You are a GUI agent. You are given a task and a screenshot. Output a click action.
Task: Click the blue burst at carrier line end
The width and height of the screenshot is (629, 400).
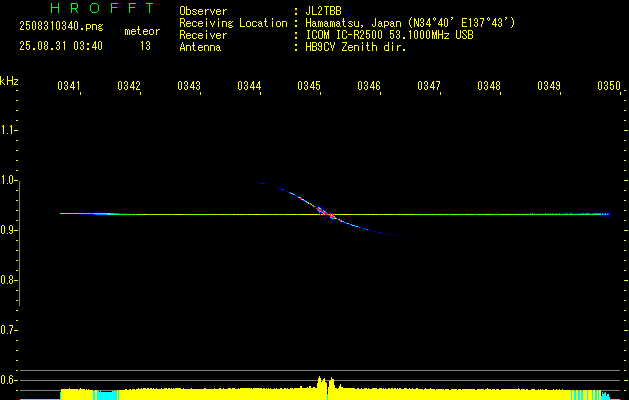point(605,214)
